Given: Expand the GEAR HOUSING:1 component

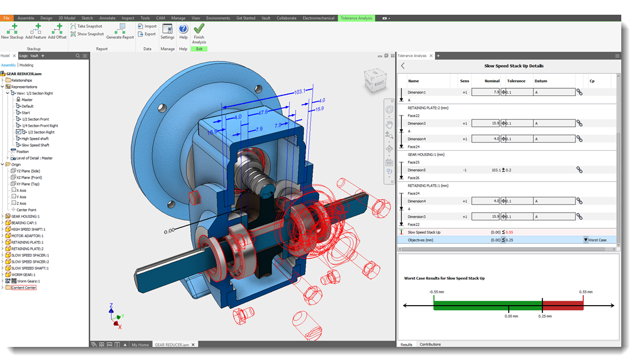Looking at the screenshot, I should click(3, 216).
